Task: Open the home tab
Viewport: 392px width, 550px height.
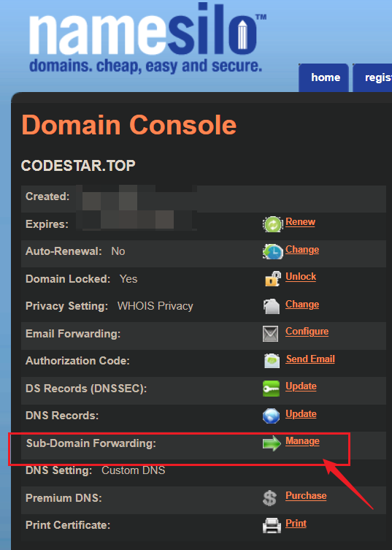Action: pos(323,78)
